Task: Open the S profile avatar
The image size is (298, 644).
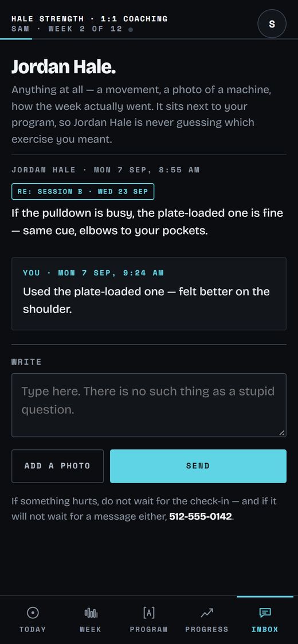Action: pos(272,24)
